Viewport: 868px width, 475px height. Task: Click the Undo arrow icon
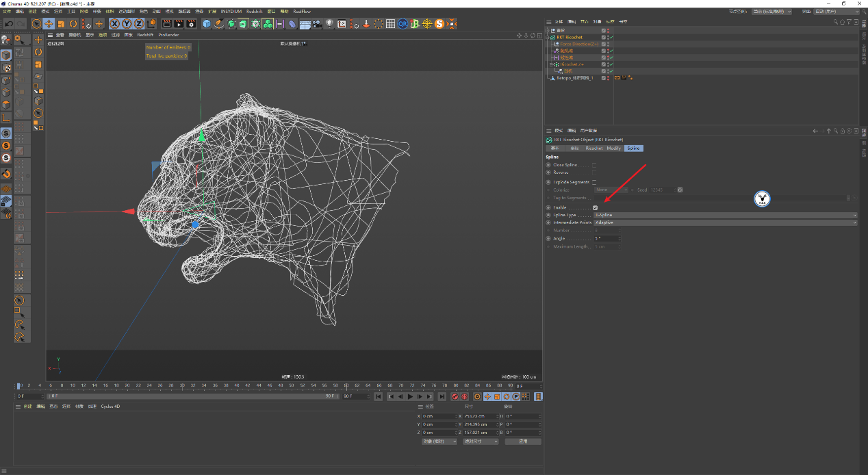(x=9, y=24)
